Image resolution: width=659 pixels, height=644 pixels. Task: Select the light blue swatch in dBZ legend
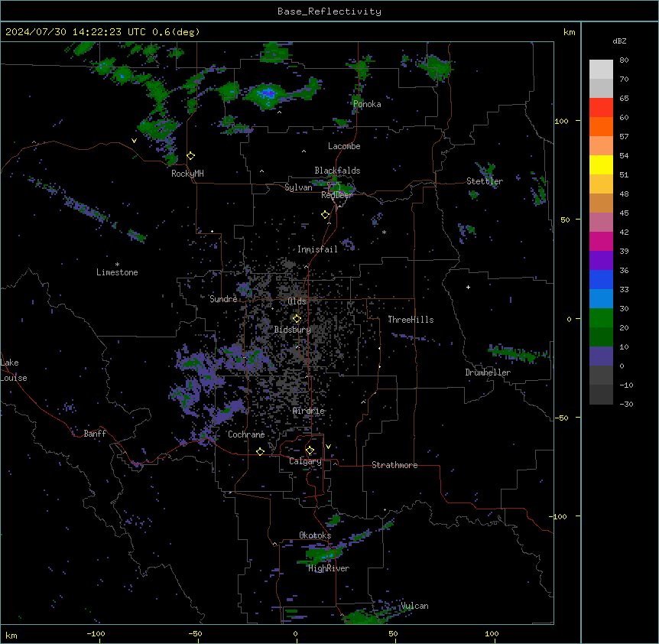pos(601,298)
